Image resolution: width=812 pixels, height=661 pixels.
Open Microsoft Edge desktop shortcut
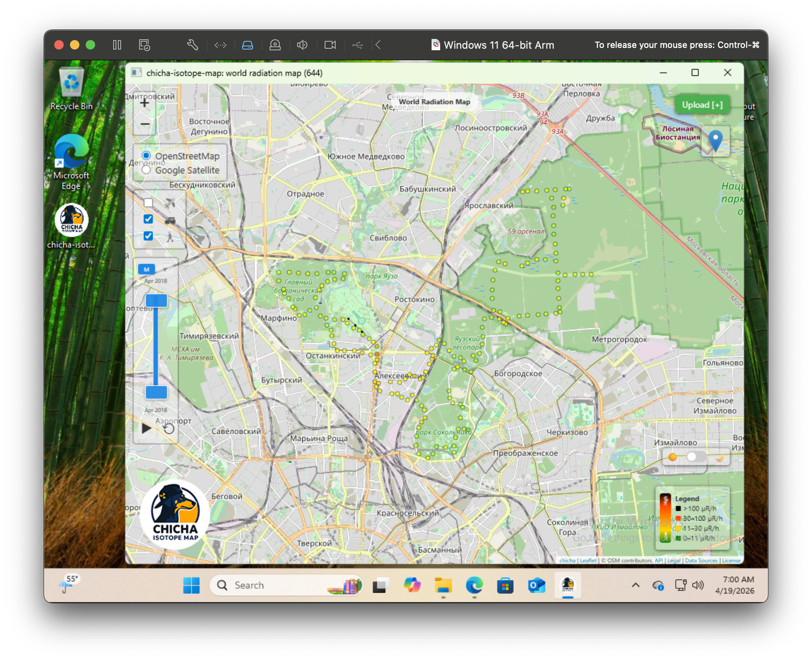click(x=71, y=162)
